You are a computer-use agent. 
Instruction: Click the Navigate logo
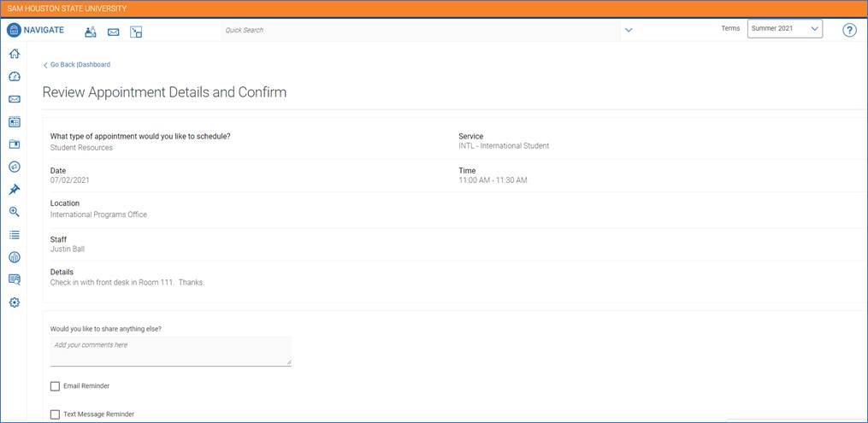pos(35,30)
